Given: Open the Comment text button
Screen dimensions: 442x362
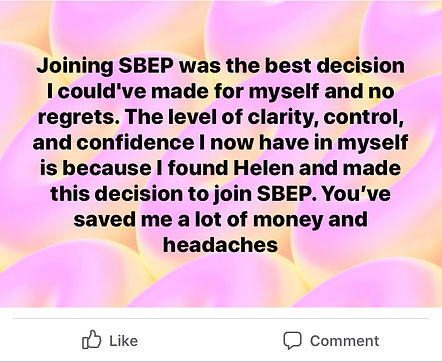Looking at the screenshot, I should tap(344, 341).
